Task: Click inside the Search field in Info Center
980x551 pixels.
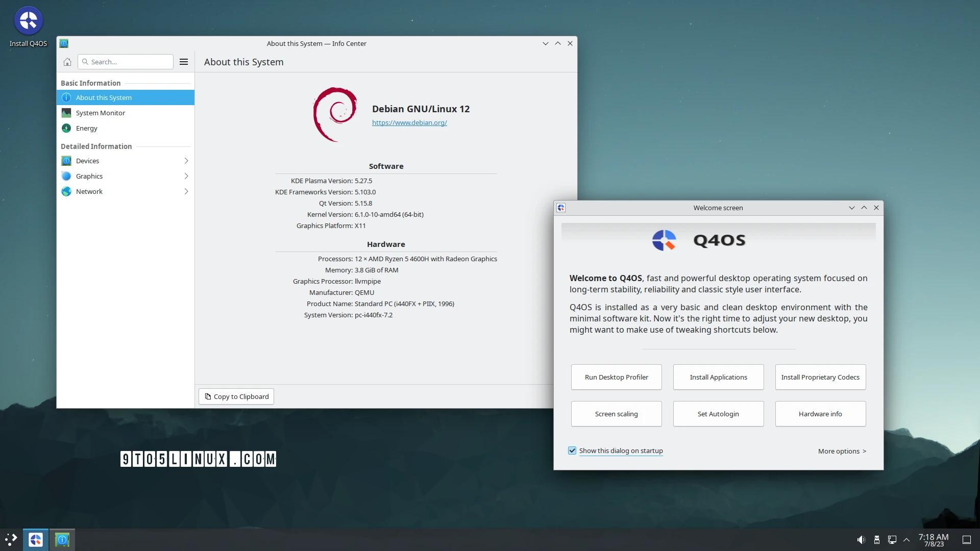Action: 125,61
